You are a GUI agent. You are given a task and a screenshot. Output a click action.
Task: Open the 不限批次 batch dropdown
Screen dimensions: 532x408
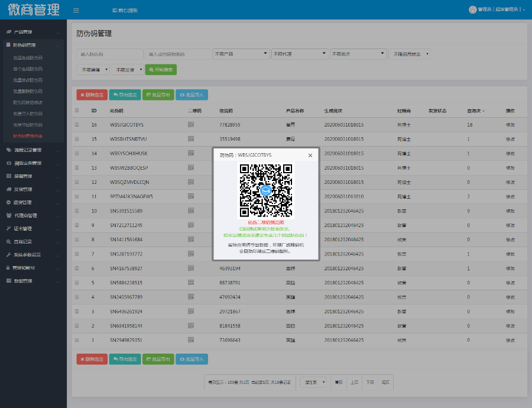[x=358, y=54]
